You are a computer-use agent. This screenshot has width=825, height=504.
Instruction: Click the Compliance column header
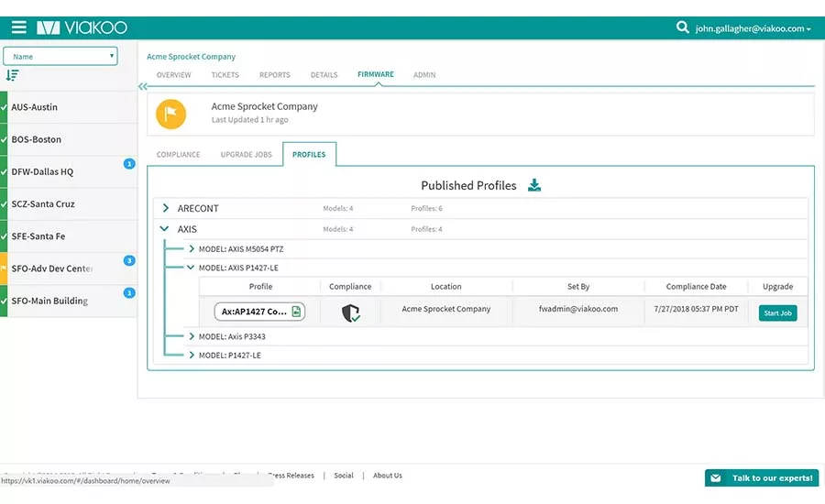coord(350,287)
